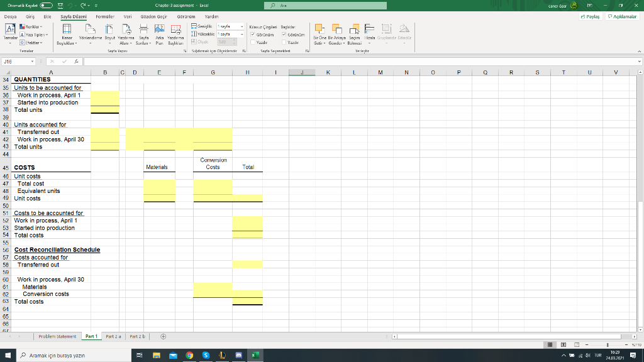Switch to Page Layout view in status bar
Image resolution: width=644 pixels, height=362 pixels.
tap(563, 345)
